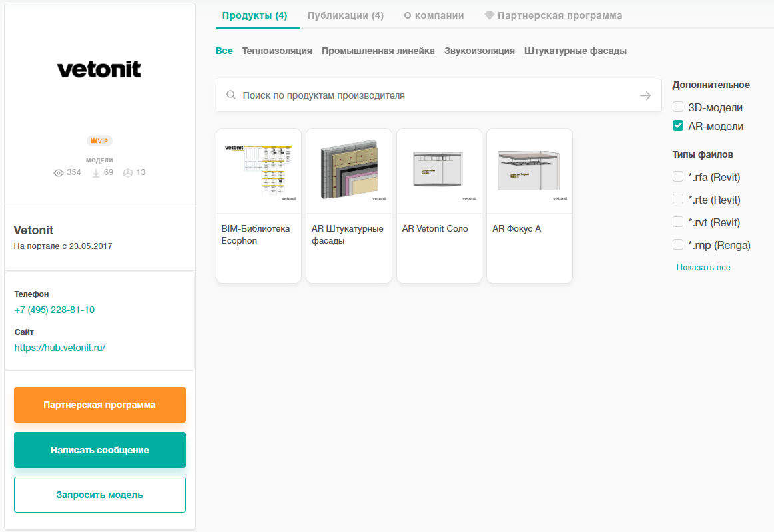This screenshot has height=532, width=774.
Task: Open the AR Vetonit Соло thumbnail
Action: click(x=440, y=170)
